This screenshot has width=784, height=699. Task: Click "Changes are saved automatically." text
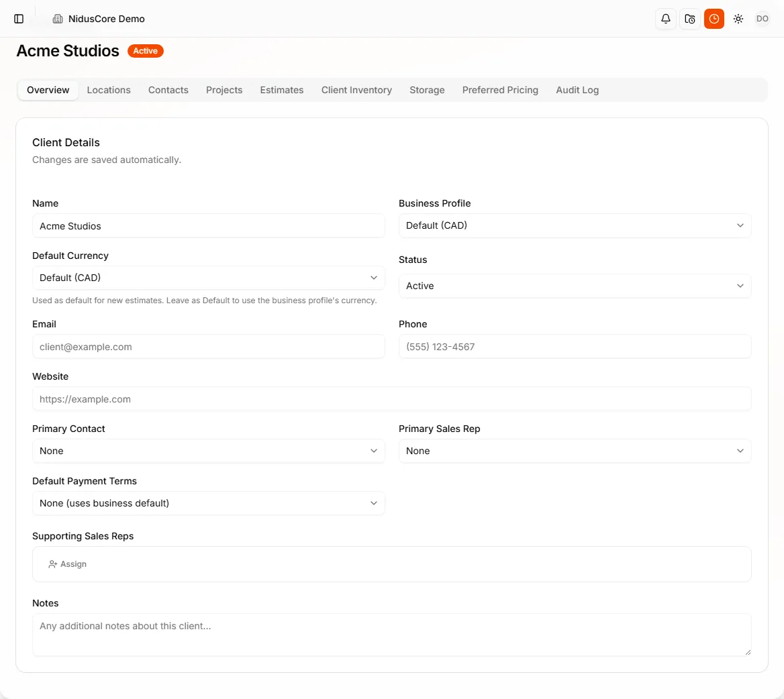tap(107, 160)
